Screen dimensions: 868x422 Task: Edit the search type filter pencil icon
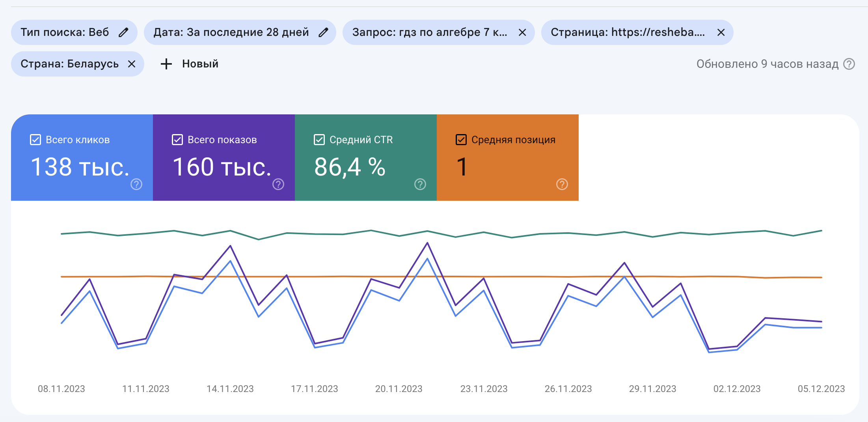click(123, 32)
